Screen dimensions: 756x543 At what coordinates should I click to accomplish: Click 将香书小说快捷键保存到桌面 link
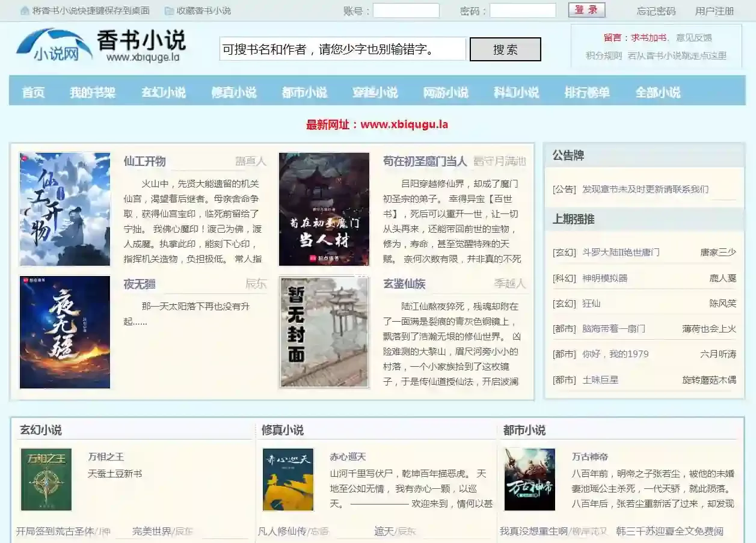91,11
